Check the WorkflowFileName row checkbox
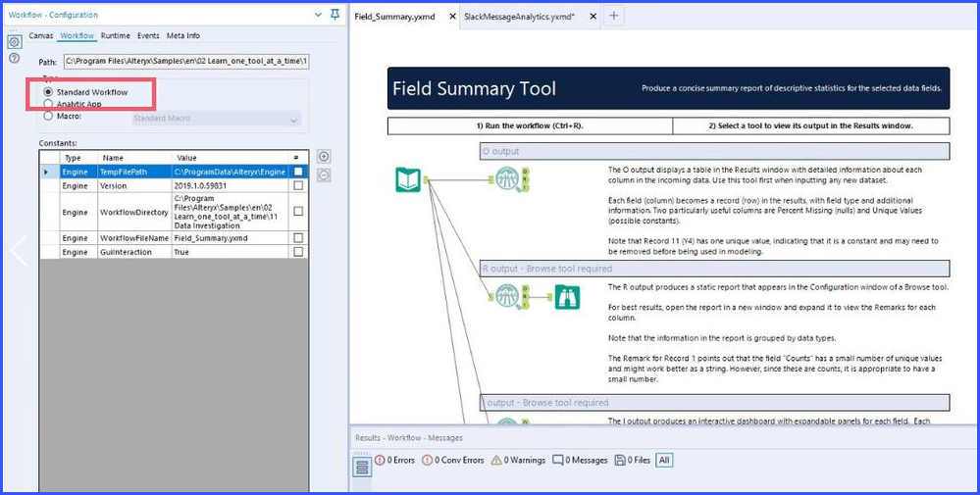This screenshot has width=980, height=495. click(298, 238)
